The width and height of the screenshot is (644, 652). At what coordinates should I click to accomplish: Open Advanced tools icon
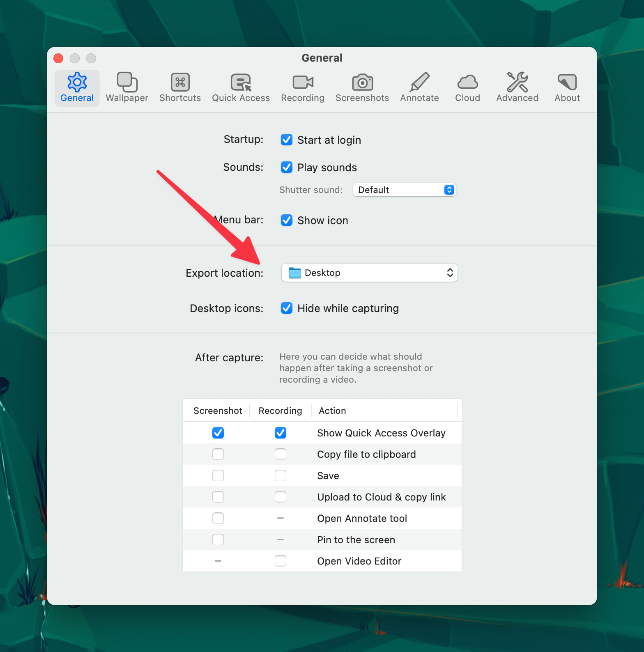(x=517, y=82)
